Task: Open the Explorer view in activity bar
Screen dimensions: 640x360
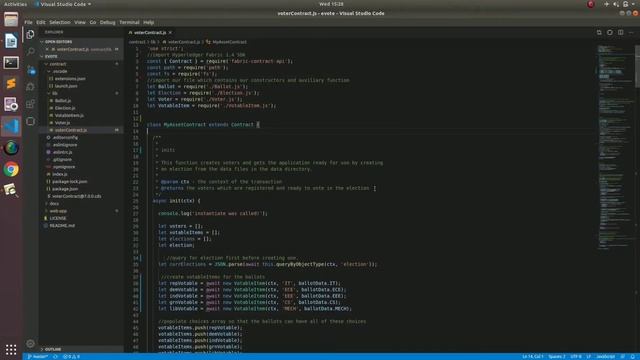Action: pyautogui.click(x=30, y=35)
